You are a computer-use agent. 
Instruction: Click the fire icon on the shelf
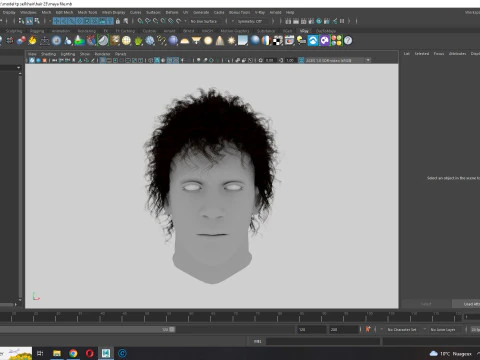click(32, 41)
